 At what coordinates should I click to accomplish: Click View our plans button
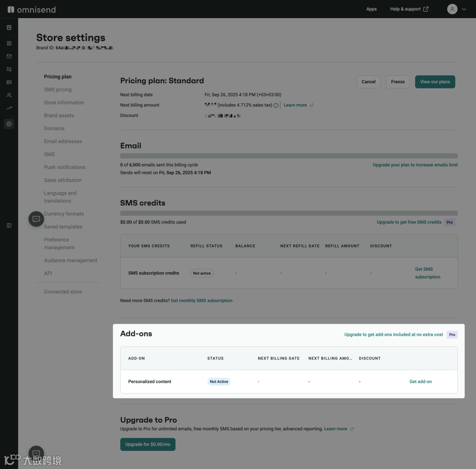[435, 82]
